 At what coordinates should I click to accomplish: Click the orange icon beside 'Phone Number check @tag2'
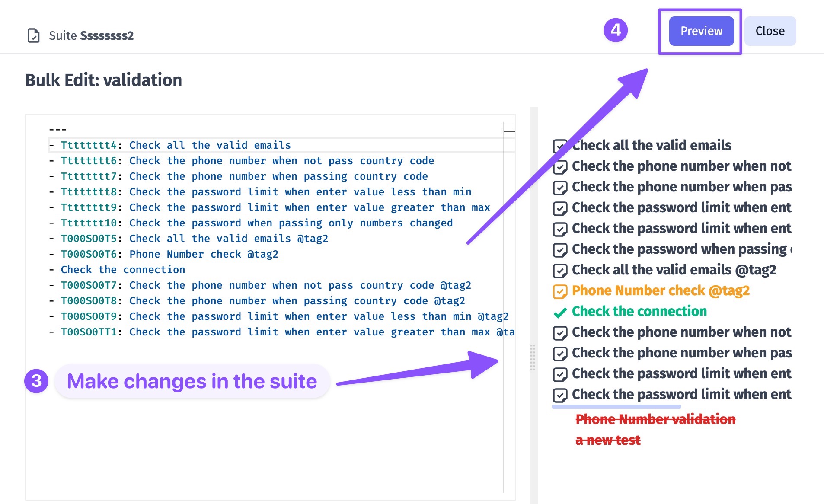(x=560, y=292)
